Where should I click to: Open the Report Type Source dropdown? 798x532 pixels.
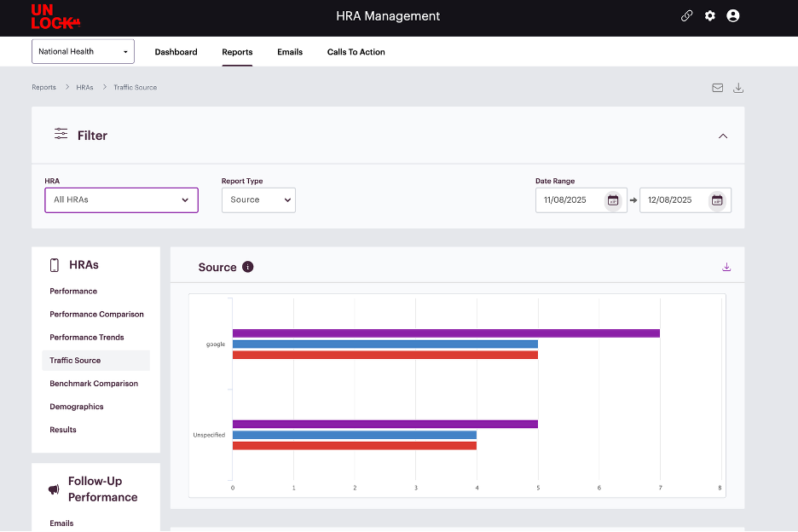click(258, 200)
